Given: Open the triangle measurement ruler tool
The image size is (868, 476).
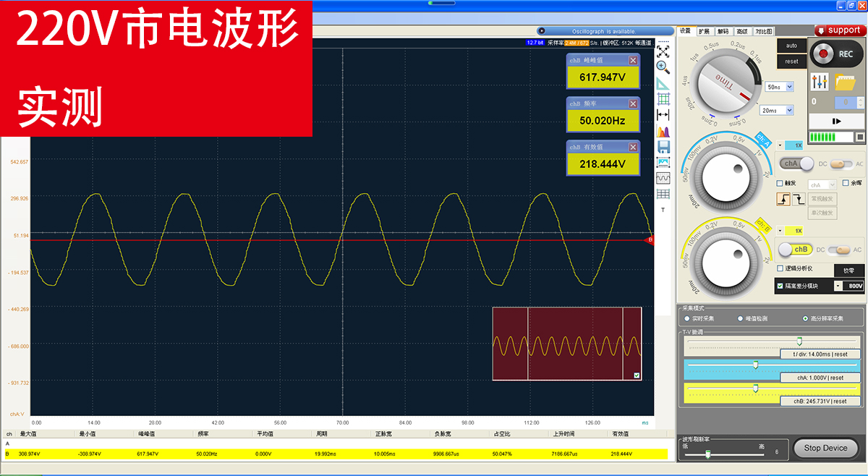Looking at the screenshot, I should 663,83.
